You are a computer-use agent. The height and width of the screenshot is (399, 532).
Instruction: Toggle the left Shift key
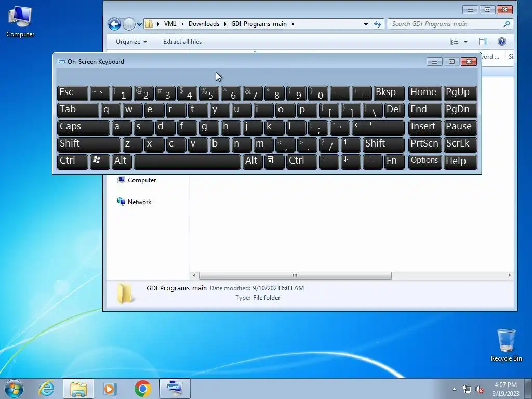(89, 144)
